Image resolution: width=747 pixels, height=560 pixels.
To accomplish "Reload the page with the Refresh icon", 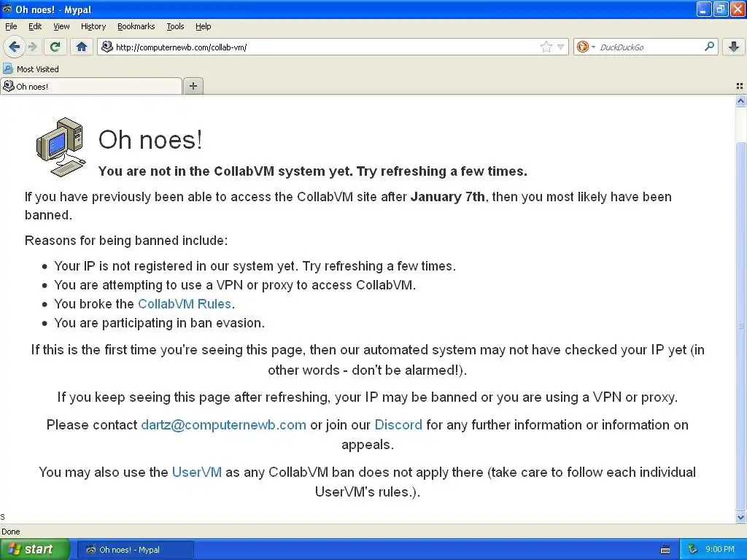I will [x=55, y=47].
